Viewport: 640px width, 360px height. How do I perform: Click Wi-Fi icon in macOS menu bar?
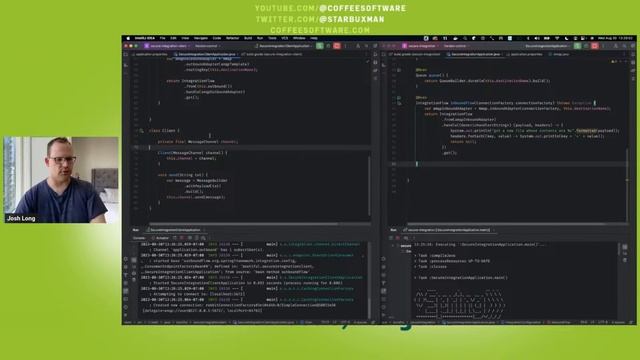click(557, 38)
